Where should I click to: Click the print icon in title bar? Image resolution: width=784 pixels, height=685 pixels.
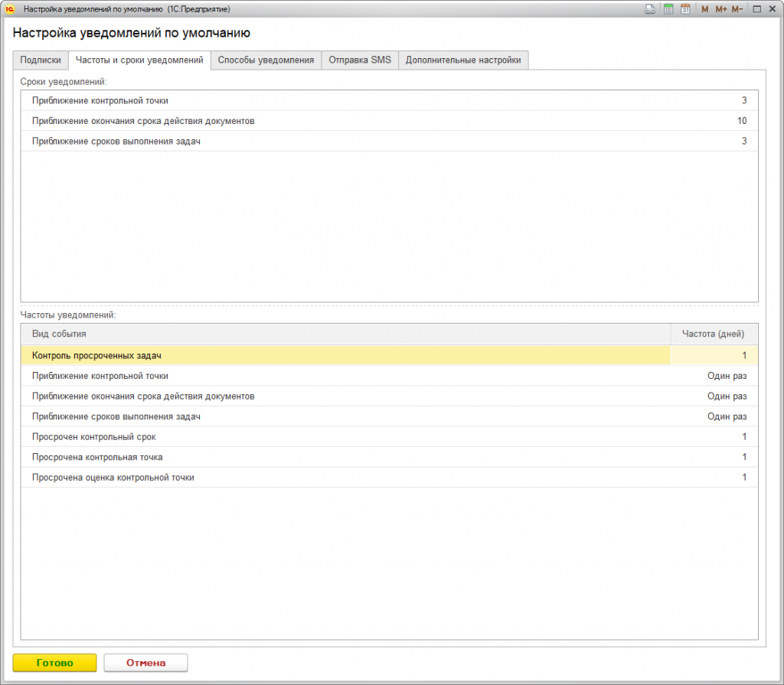click(649, 9)
